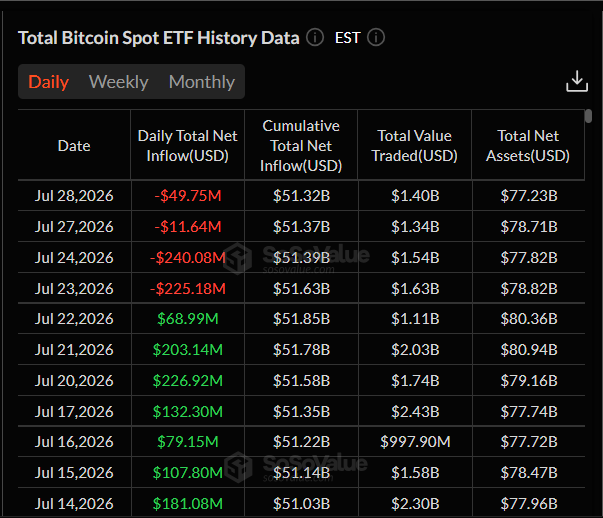Image resolution: width=603 pixels, height=518 pixels.
Task: Click cumulative value $51.32B
Action: [x=302, y=196]
